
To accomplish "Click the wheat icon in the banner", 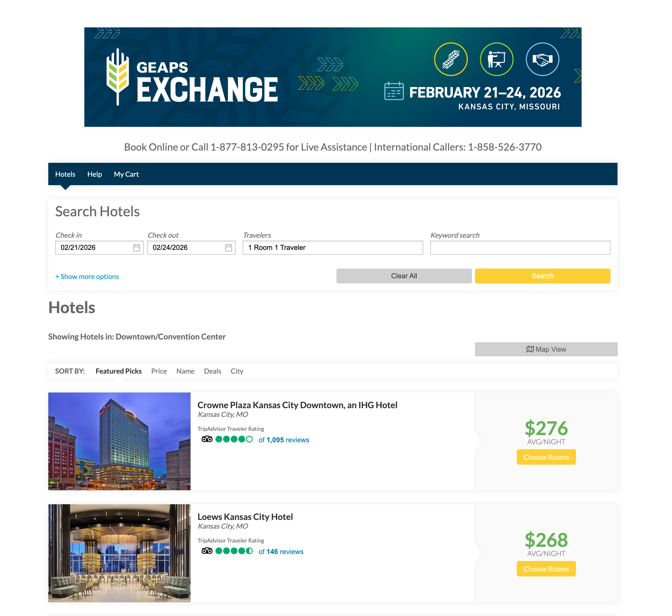I will [x=451, y=59].
